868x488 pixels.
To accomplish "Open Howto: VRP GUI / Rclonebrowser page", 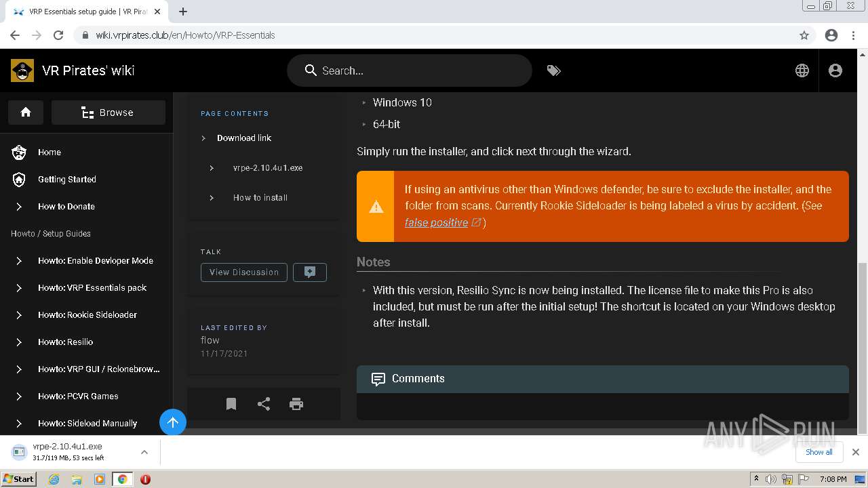I will coord(99,369).
